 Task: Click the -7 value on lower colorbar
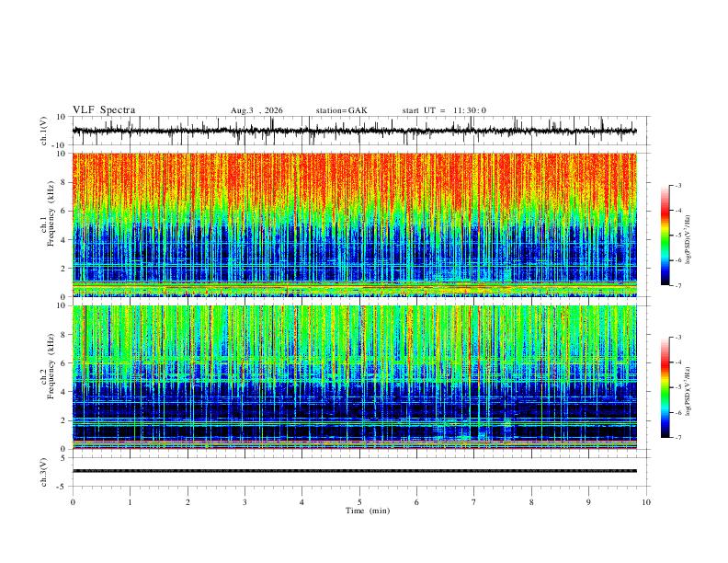(677, 437)
